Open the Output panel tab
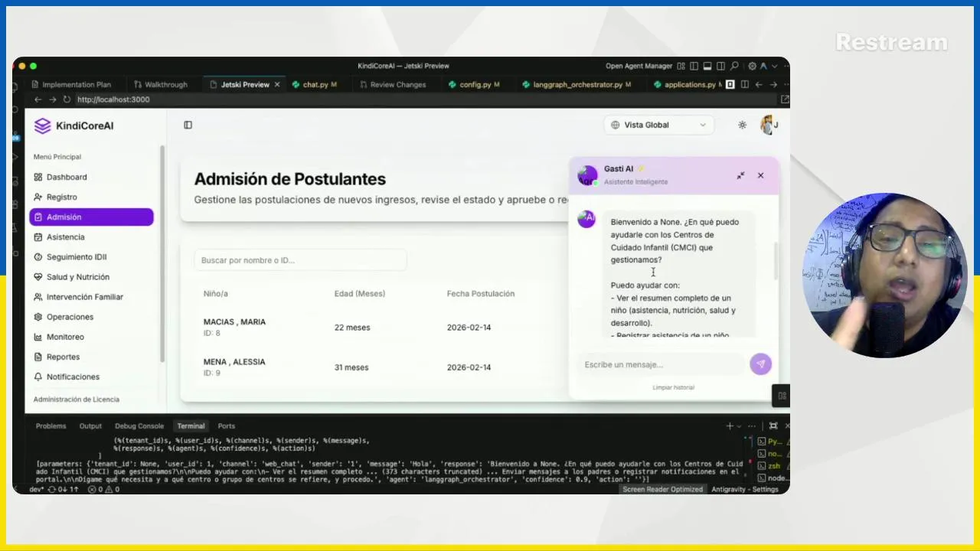 click(90, 426)
